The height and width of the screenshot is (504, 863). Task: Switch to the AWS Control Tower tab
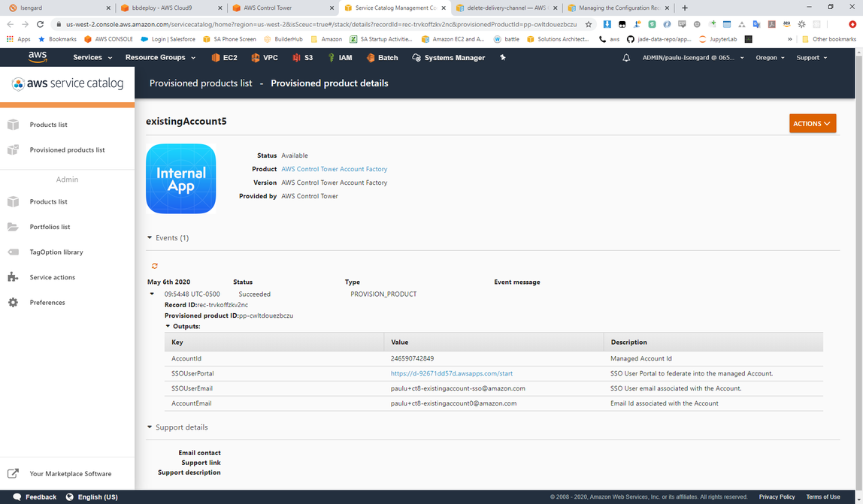coord(283,8)
